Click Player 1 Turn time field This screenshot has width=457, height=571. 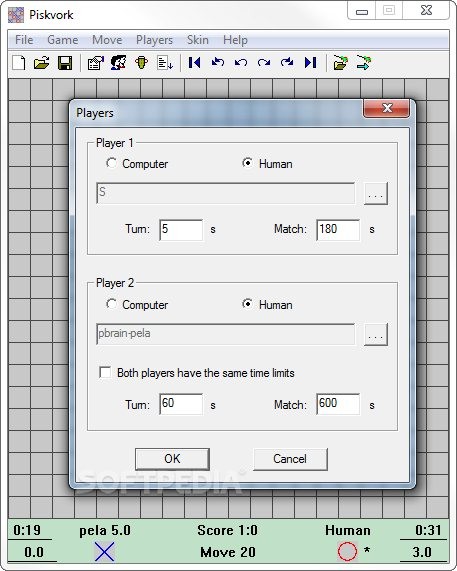click(181, 230)
